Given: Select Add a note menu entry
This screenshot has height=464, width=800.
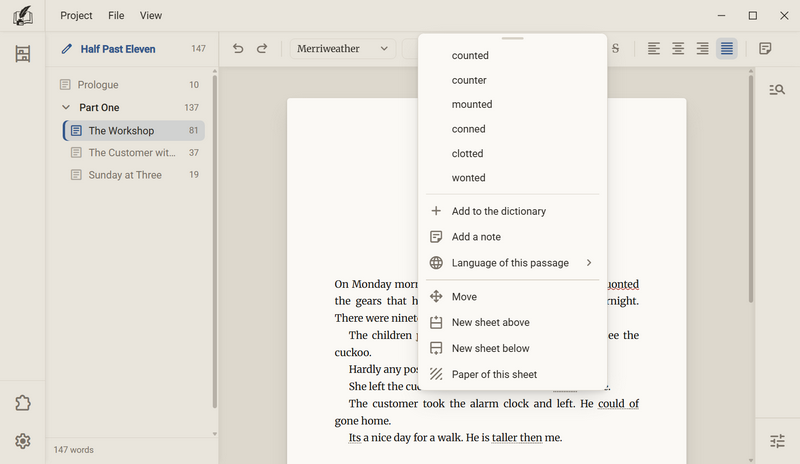Looking at the screenshot, I should point(512,236).
